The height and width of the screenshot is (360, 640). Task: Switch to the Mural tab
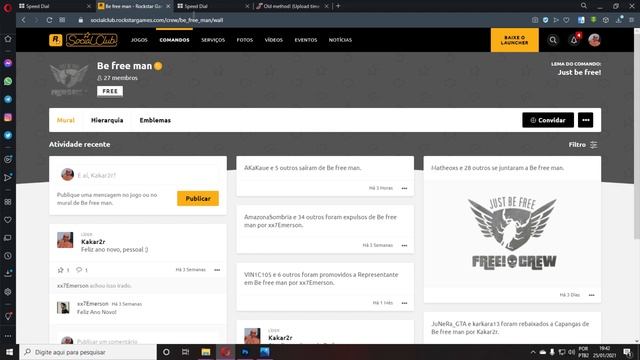(x=66, y=120)
